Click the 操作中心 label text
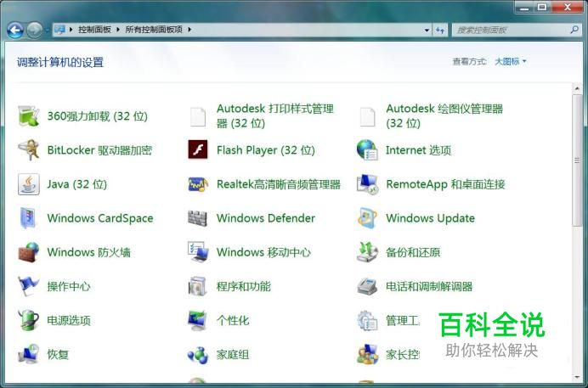 tap(69, 286)
